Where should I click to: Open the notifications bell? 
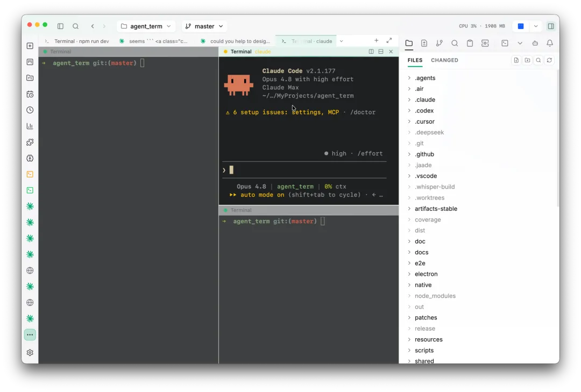coord(550,44)
